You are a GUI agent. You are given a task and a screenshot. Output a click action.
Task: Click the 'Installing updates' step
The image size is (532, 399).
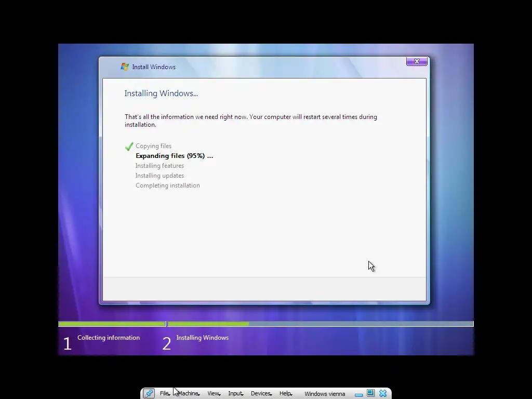pyautogui.click(x=159, y=176)
